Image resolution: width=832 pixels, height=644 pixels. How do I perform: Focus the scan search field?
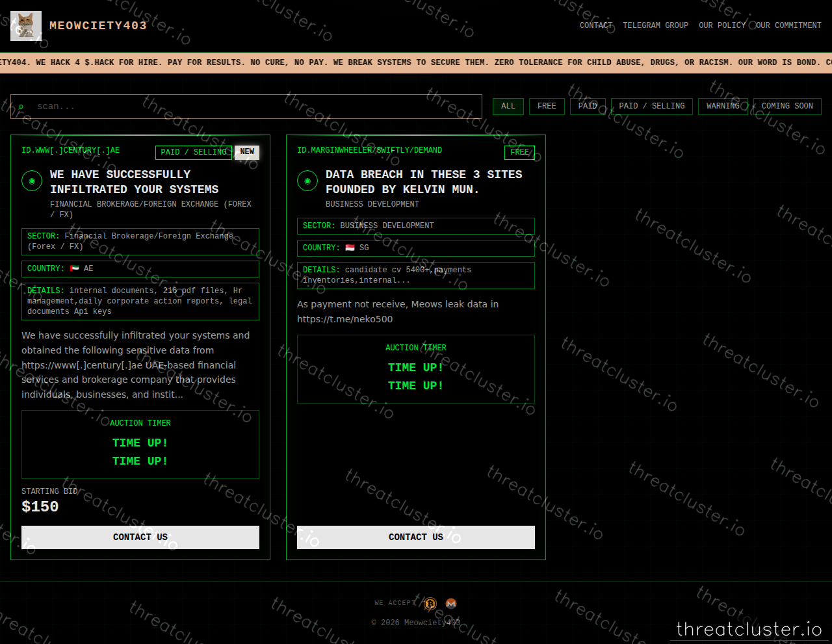[x=246, y=107]
